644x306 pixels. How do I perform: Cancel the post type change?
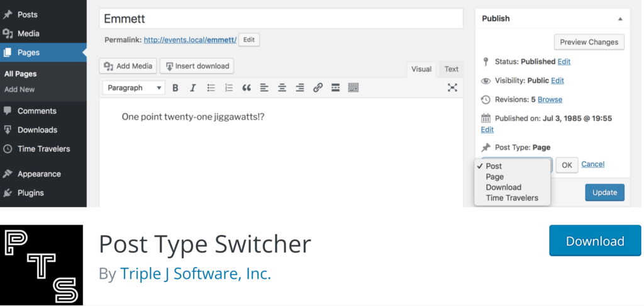592,164
